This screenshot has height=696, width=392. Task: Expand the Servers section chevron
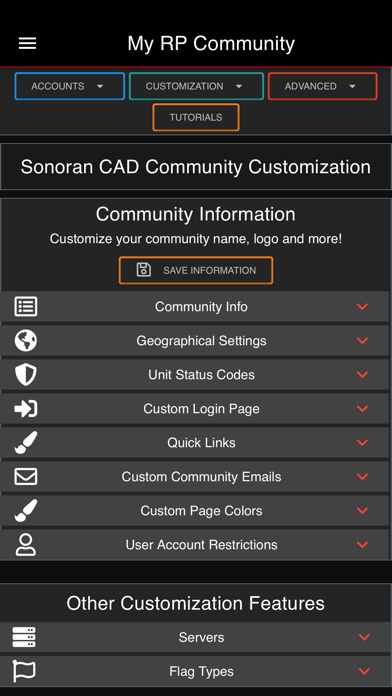[364, 637]
